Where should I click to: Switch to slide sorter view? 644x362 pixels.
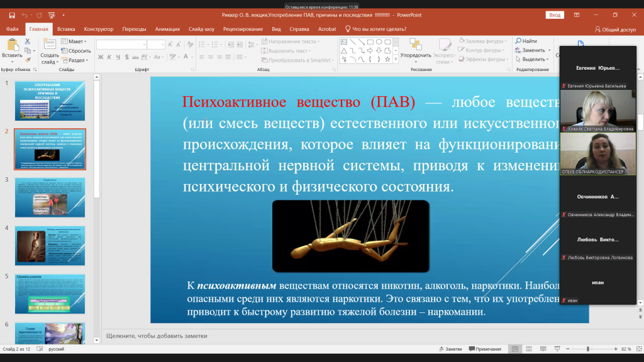(x=529, y=349)
